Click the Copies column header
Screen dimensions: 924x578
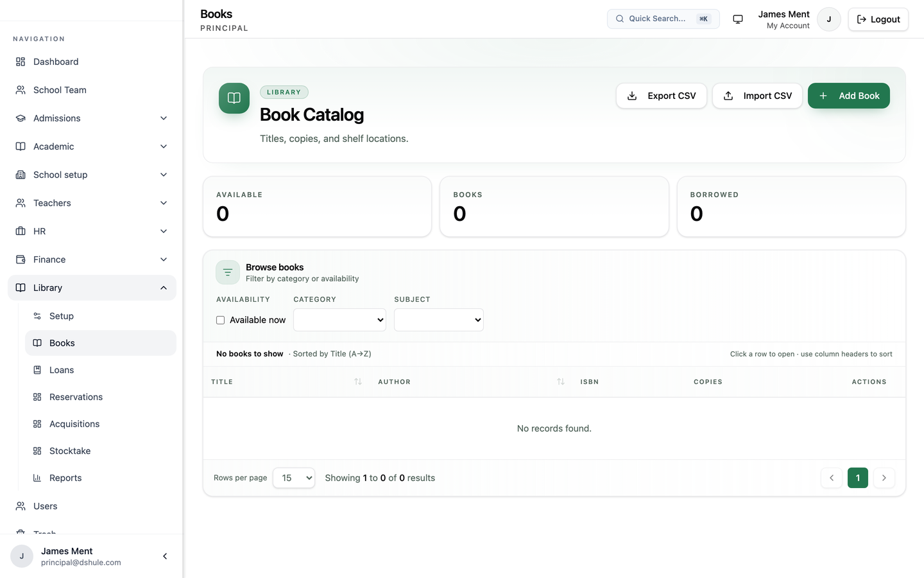(708, 381)
